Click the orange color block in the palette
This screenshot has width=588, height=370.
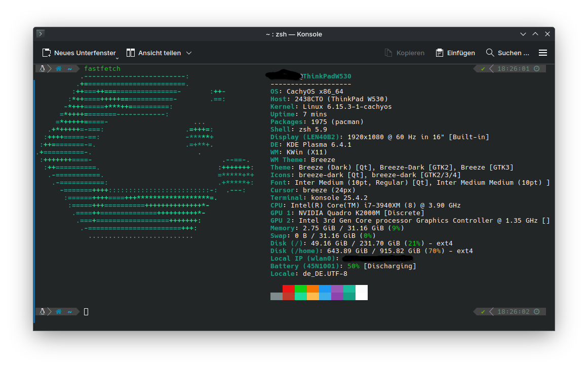[x=313, y=289]
